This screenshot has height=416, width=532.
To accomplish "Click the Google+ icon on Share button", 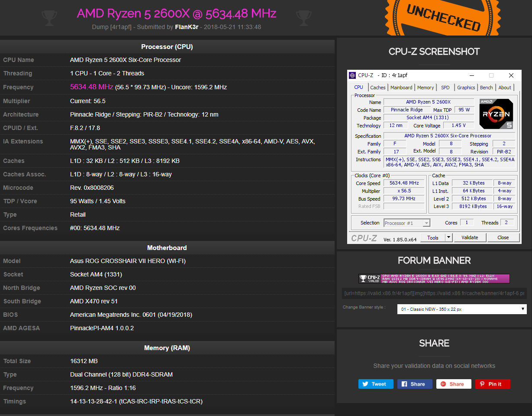I will coord(443,384).
